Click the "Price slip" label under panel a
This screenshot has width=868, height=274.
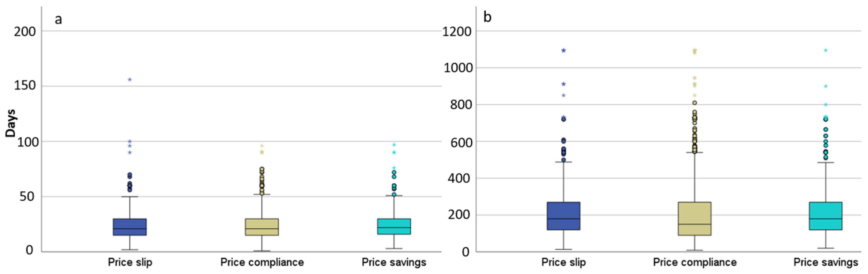pos(130,262)
